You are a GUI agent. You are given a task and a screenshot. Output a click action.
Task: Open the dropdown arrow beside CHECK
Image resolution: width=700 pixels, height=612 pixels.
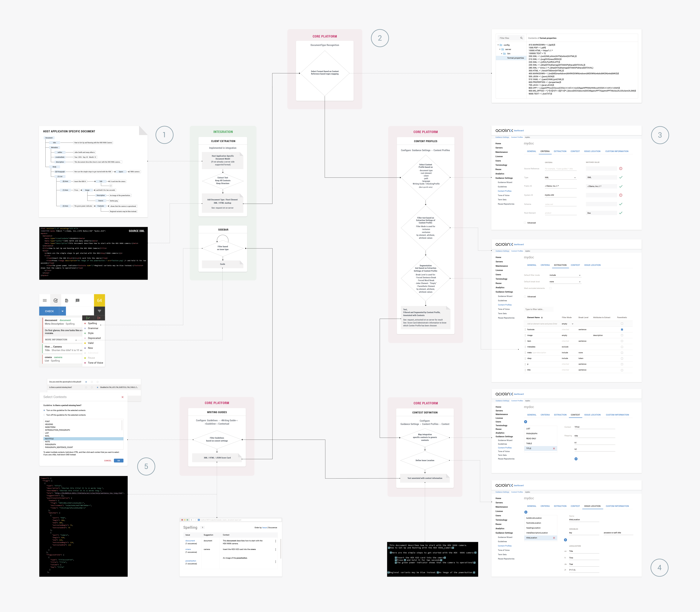tap(63, 311)
